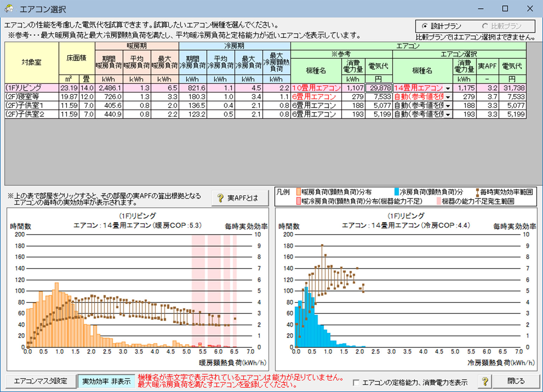Click the 冷房期 header
543x392 pixels.
coord(235,46)
